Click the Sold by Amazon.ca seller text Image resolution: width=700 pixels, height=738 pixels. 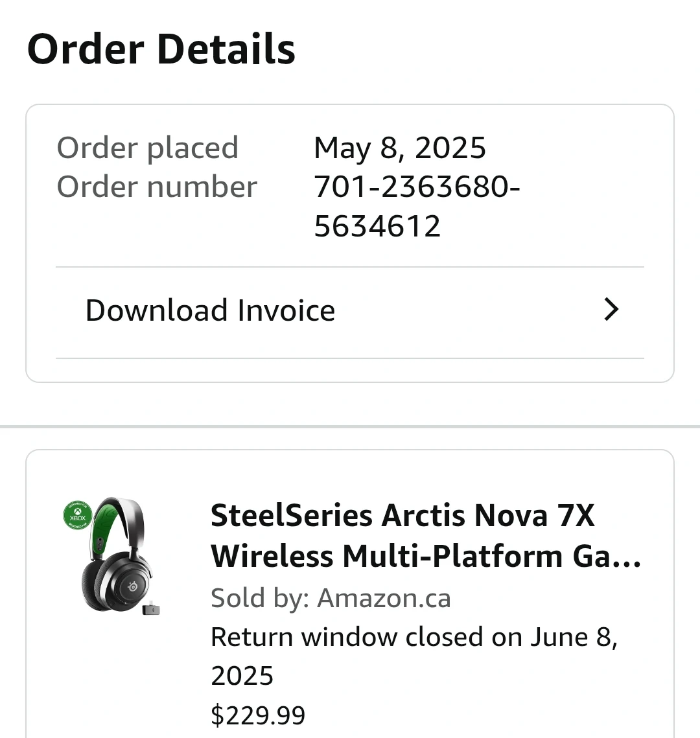331,598
